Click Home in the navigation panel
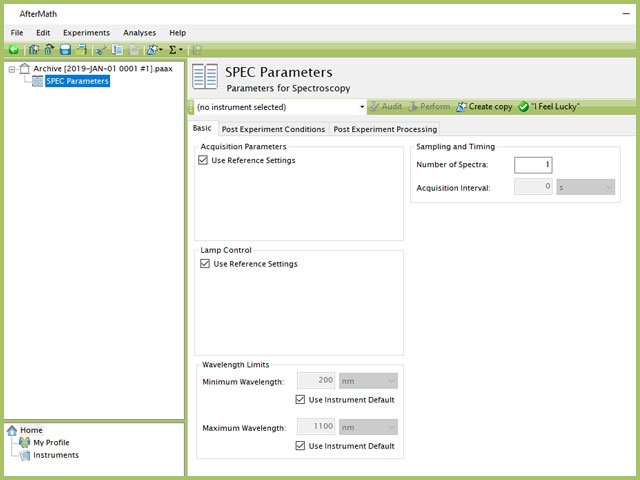Image resolution: width=640 pixels, height=480 pixels. click(x=31, y=430)
